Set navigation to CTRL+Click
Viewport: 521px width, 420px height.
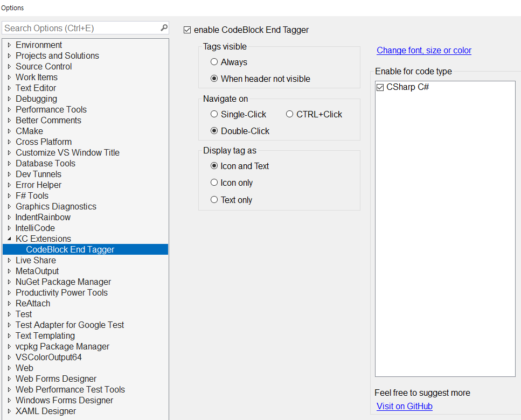[x=290, y=114]
